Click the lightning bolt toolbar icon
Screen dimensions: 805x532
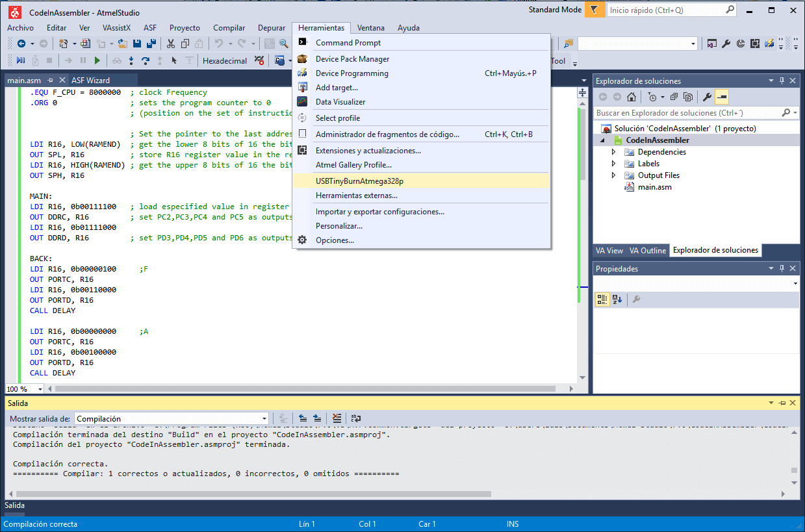click(769, 44)
